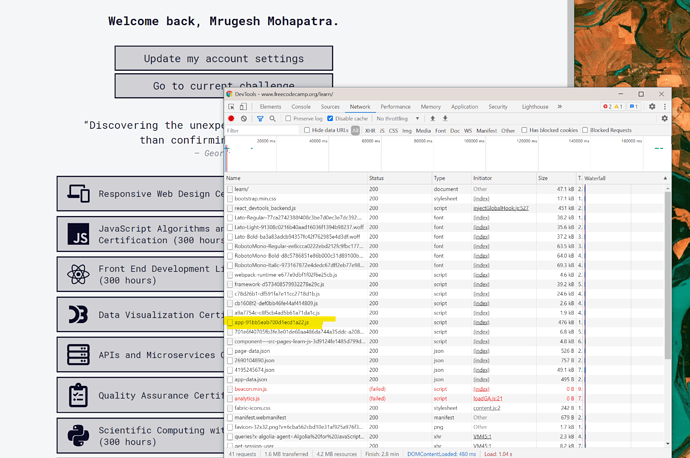Open network search magnifier

272,119
